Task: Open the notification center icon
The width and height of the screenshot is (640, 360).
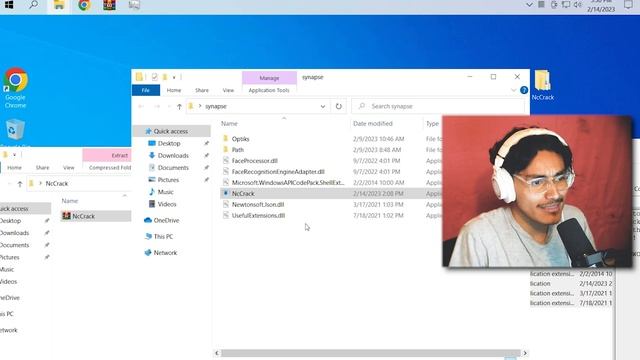Action: pos(628,5)
